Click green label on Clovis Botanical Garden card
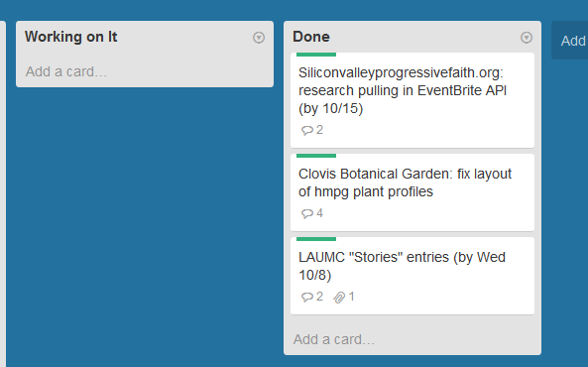Screen dimensions: 588x367 click(316, 156)
